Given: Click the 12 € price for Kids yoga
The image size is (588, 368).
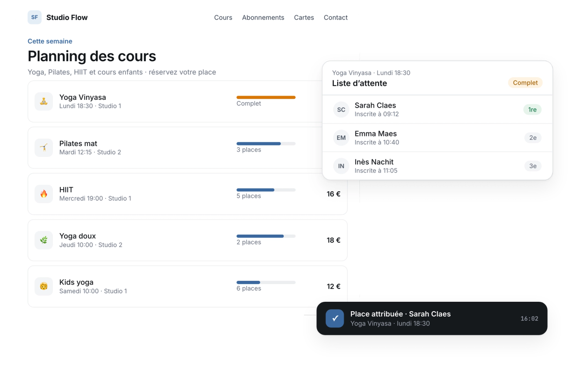Looking at the screenshot, I should coord(334,286).
